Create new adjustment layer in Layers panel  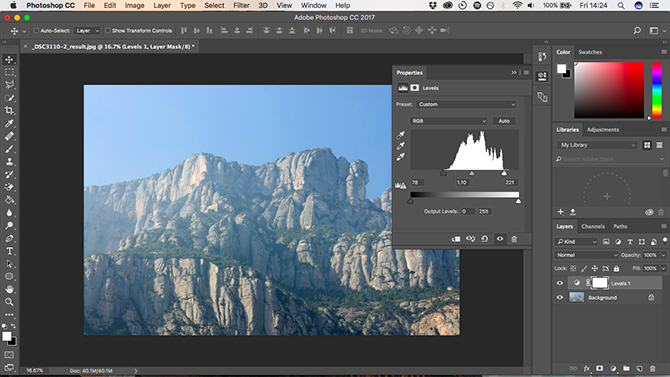(x=613, y=368)
